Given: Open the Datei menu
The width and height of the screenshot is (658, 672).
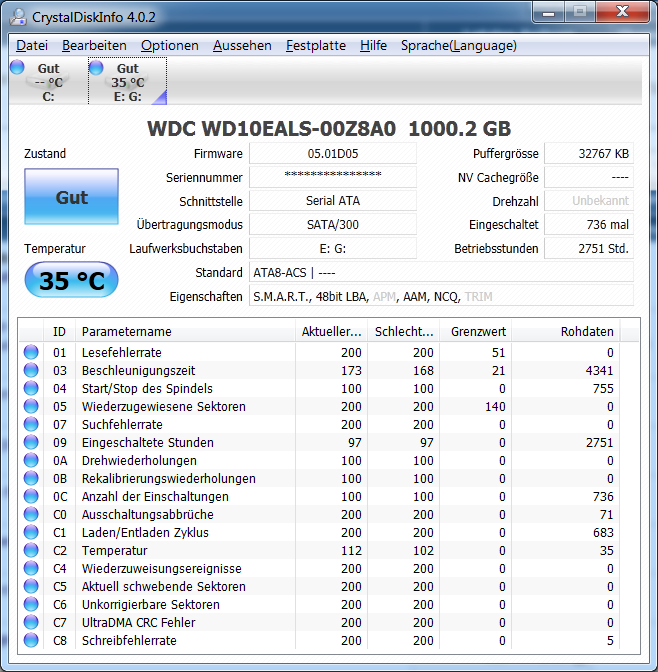Looking at the screenshot, I should pyautogui.click(x=32, y=45).
